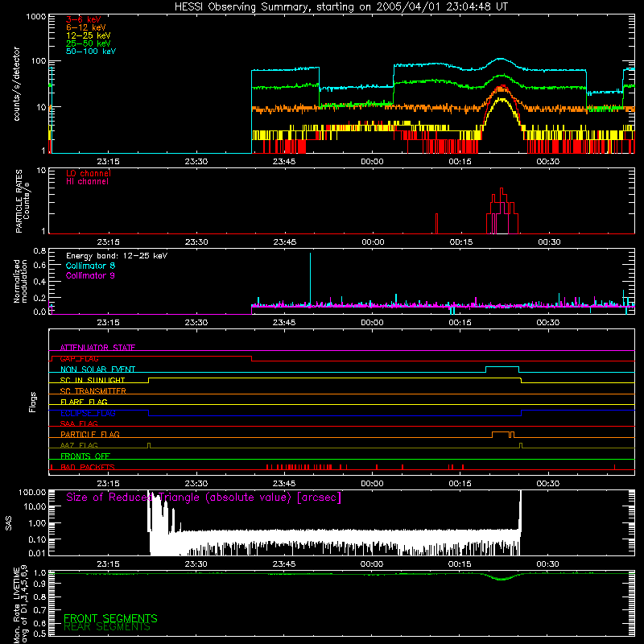
Task: Click the GAP_FLAG label
Action: [x=79, y=358]
